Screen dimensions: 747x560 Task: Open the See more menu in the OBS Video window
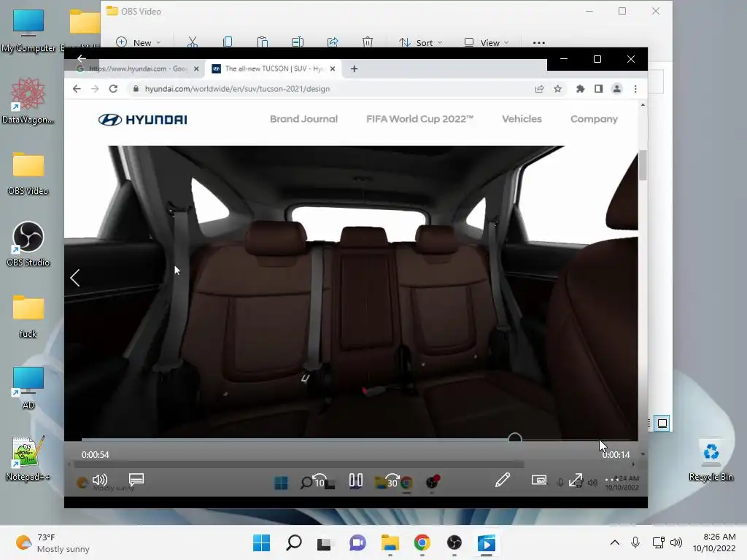point(539,42)
